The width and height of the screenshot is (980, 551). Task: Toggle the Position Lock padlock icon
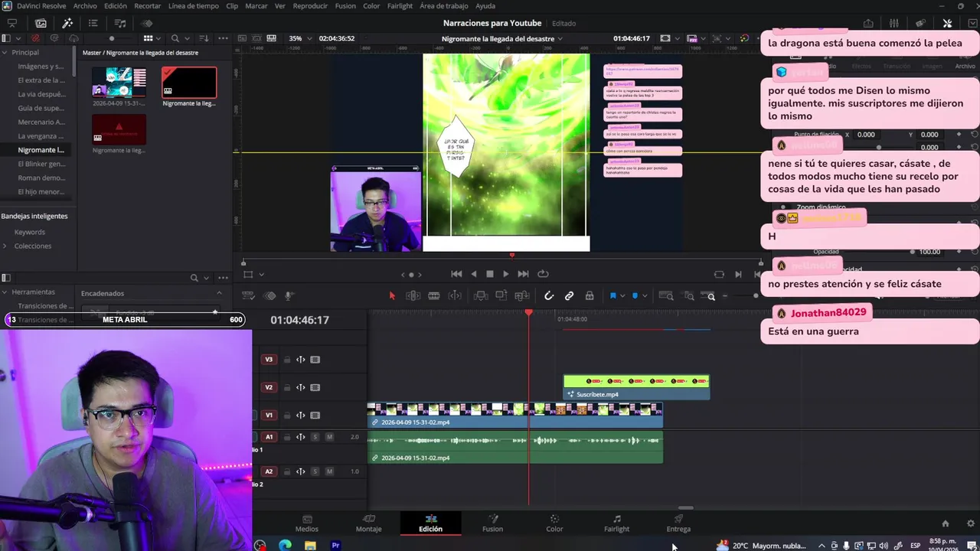tap(590, 296)
